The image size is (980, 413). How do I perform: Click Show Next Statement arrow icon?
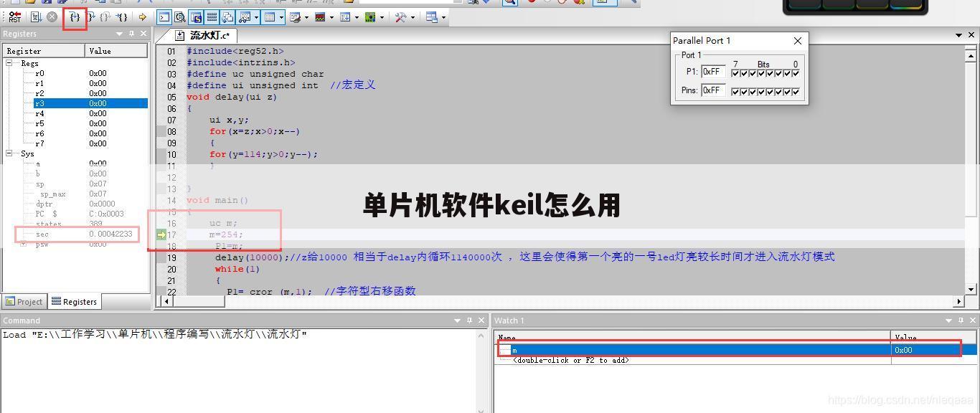point(142,16)
